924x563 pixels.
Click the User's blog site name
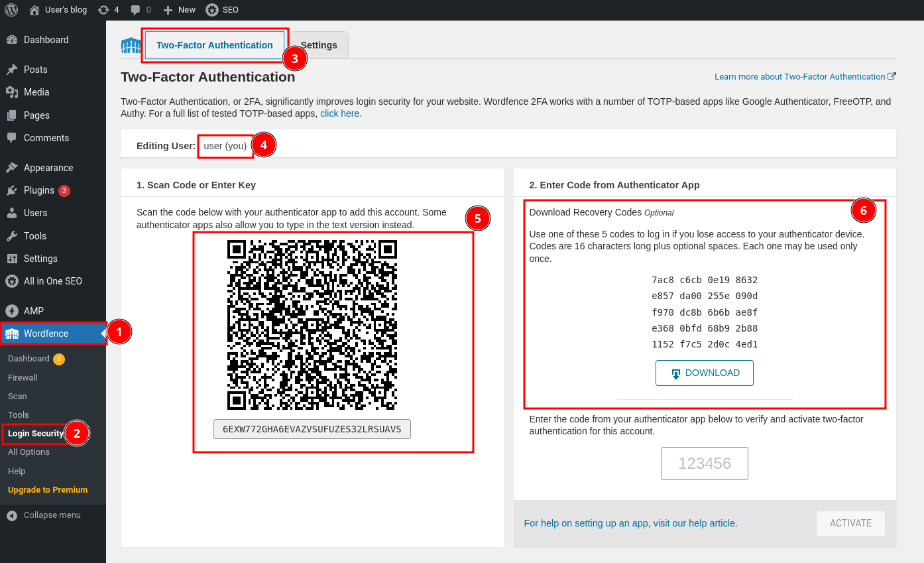click(x=66, y=9)
